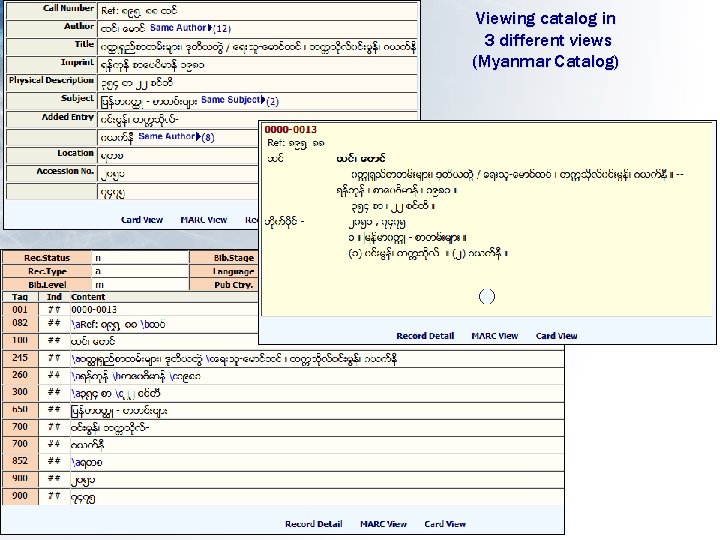Image resolution: width=720 pixels, height=540 pixels.
Task: Select the tag 260 cell
Action: (20, 375)
